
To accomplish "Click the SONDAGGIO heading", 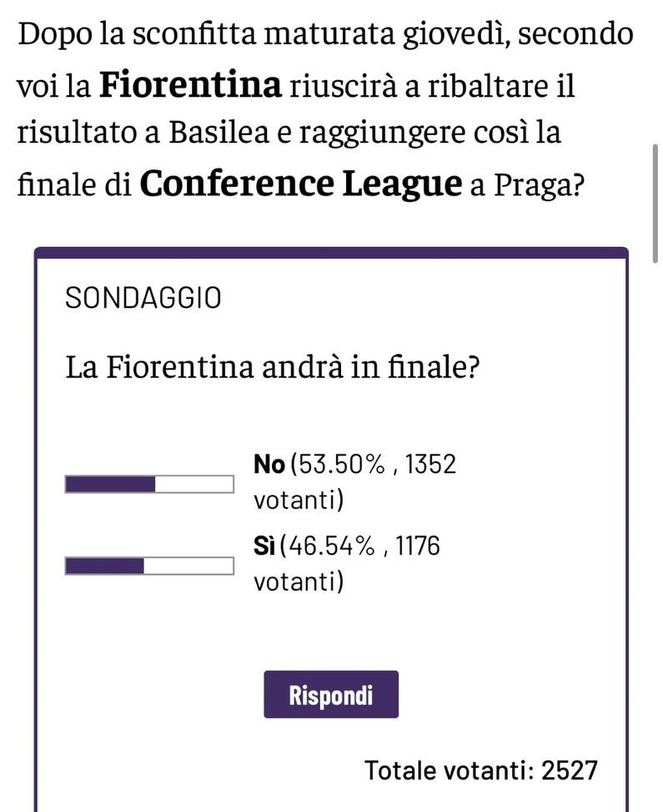I will pyautogui.click(x=140, y=298).
